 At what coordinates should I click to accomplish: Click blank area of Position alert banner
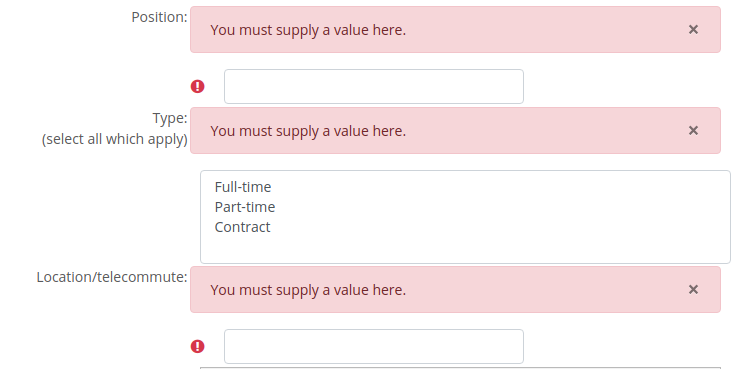coord(538,30)
